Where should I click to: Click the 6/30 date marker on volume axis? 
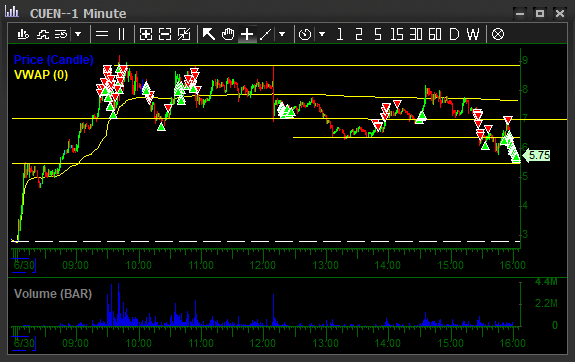tap(24, 343)
